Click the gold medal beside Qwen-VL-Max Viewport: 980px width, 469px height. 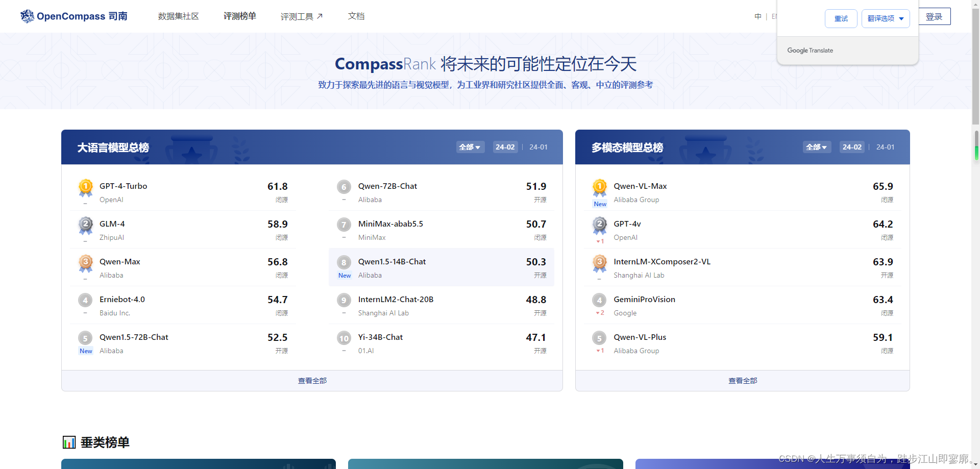tap(600, 188)
